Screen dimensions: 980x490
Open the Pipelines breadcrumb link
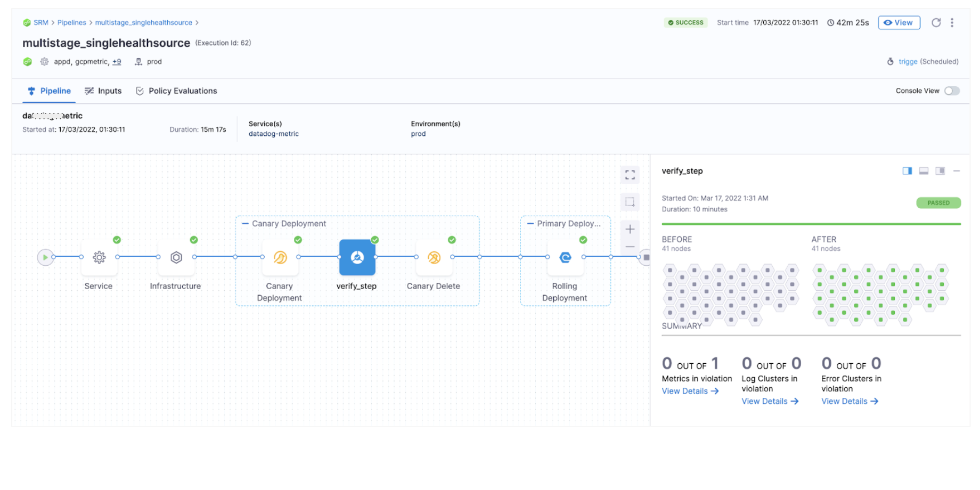pyautogui.click(x=72, y=22)
